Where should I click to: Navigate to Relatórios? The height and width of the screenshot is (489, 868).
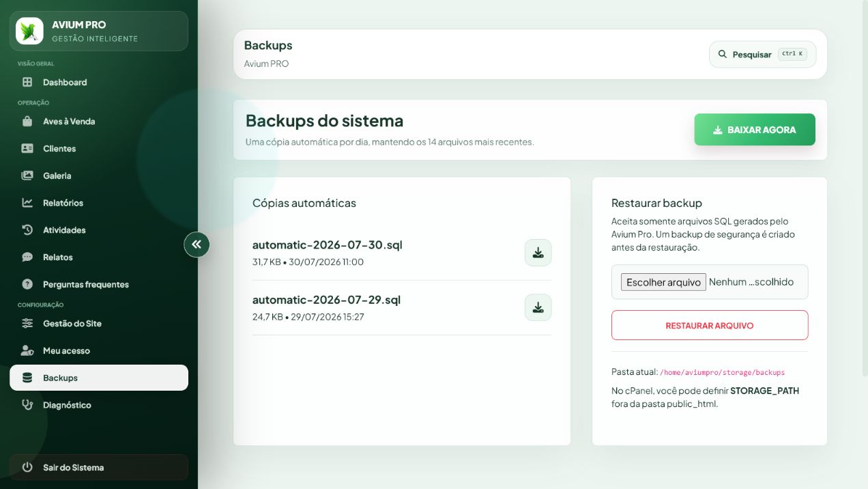99,203
